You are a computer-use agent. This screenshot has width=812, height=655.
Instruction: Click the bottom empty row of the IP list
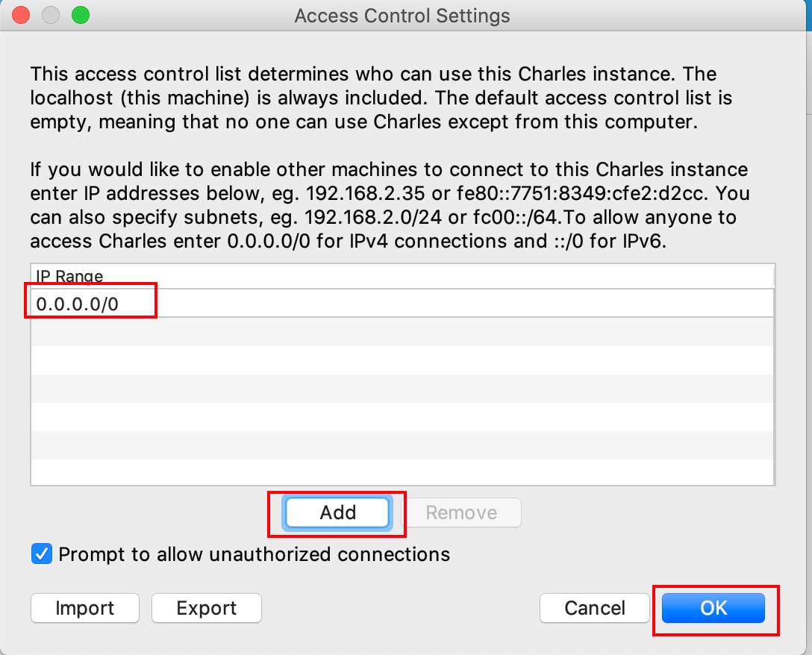(x=402, y=473)
